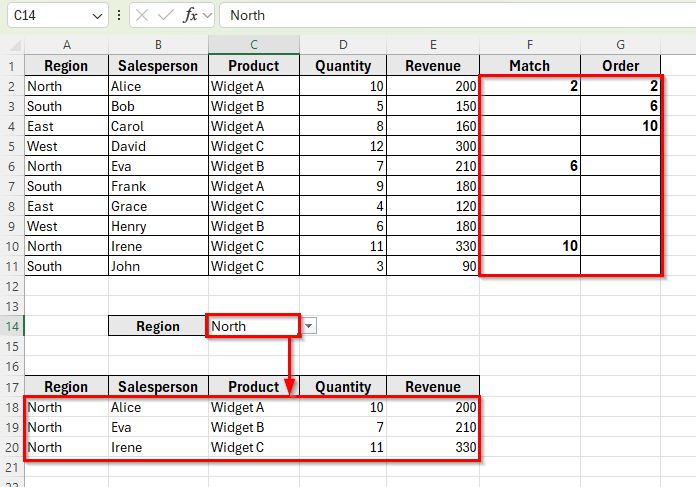Expand the fx function dropdown chevron
Screen dimensions: 696x487
207,16
